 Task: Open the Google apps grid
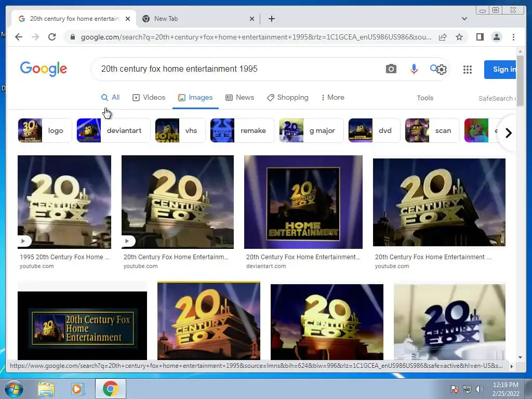[x=468, y=70]
